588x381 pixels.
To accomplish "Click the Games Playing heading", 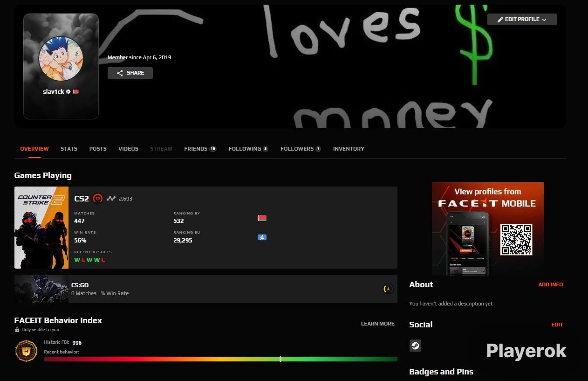I will point(43,175).
